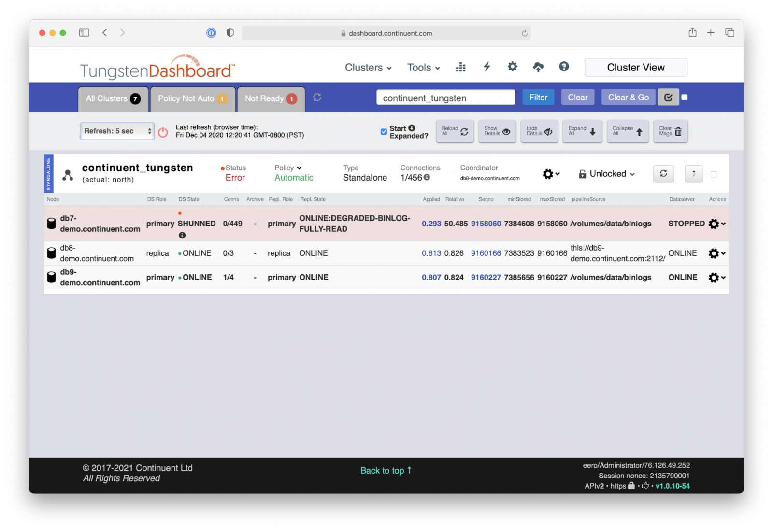Open the help question mark icon
Image resolution: width=773 pixels, height=532 pixels.
click(564, 67)
